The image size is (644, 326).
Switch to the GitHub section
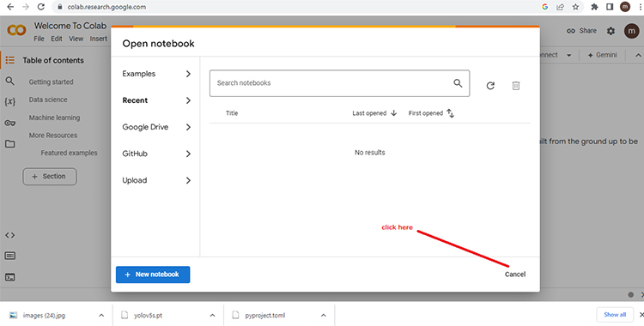click(156, 154)
